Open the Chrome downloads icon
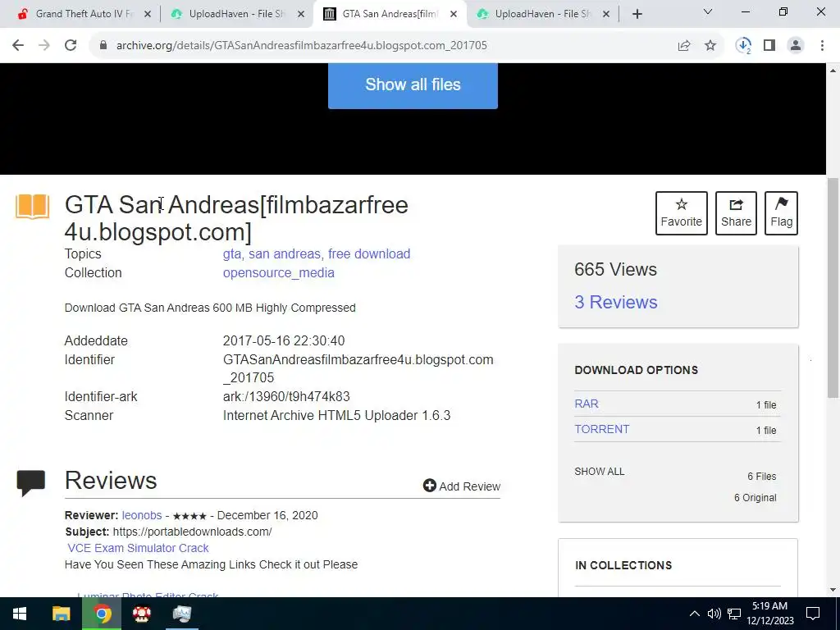 tap(743, 46)
